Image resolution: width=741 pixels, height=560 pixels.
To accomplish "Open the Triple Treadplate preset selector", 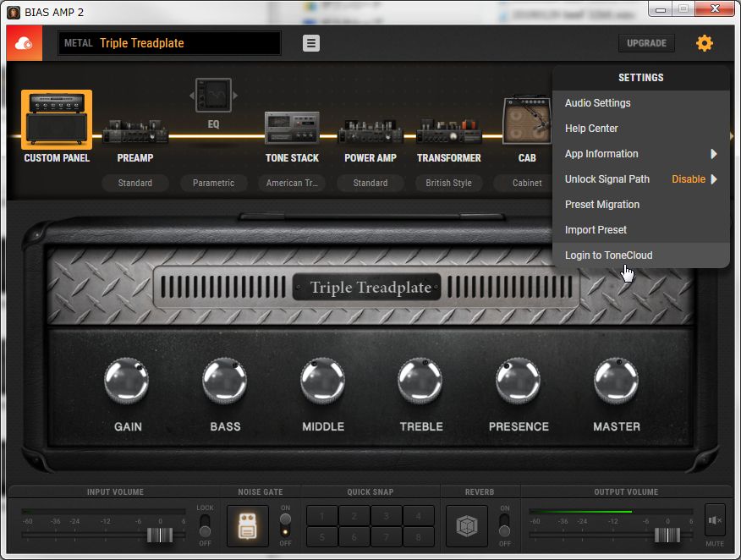I will tap(170, 43).
